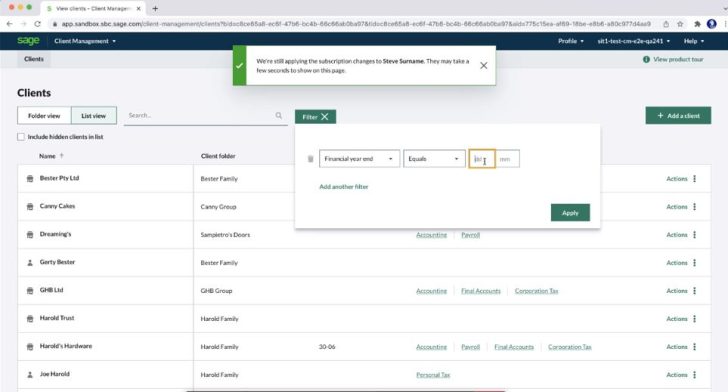Delete the filter row with trash icon
Viewport: 728px width, 392px height.
(x=311, y=159)
